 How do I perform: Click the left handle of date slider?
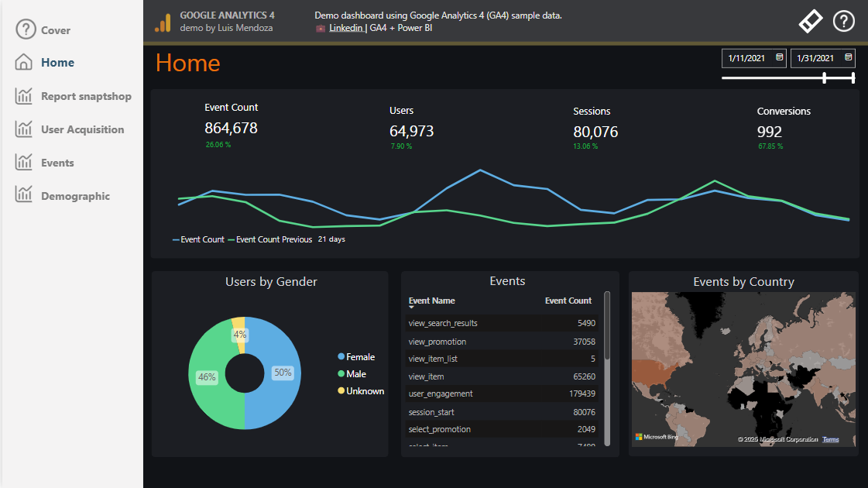click(825, 78)
